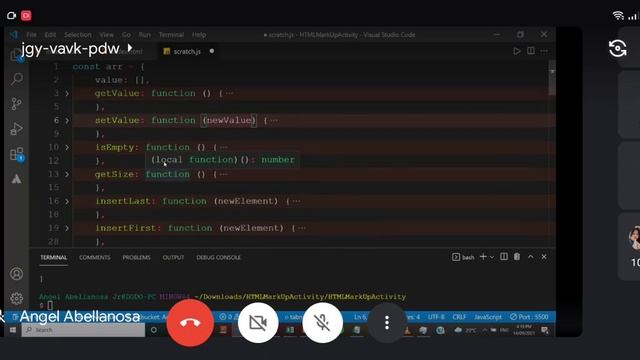The height and width of the screenshot is (360, 640).
Task: Change language mode via JavaScript status item
Action: point(488,317)
